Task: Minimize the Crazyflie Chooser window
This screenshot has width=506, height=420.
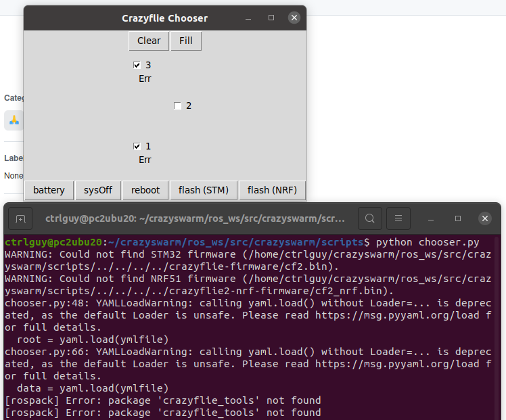Action: (x=248, y=18)
